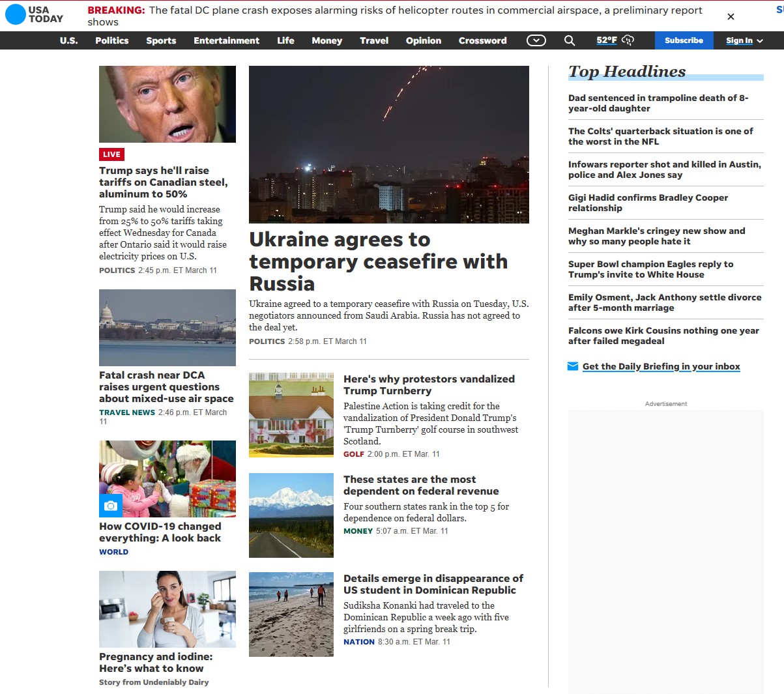
Task: Open Super Bowl champion Eagles reply headline
Action: click(x=650, y=269)
